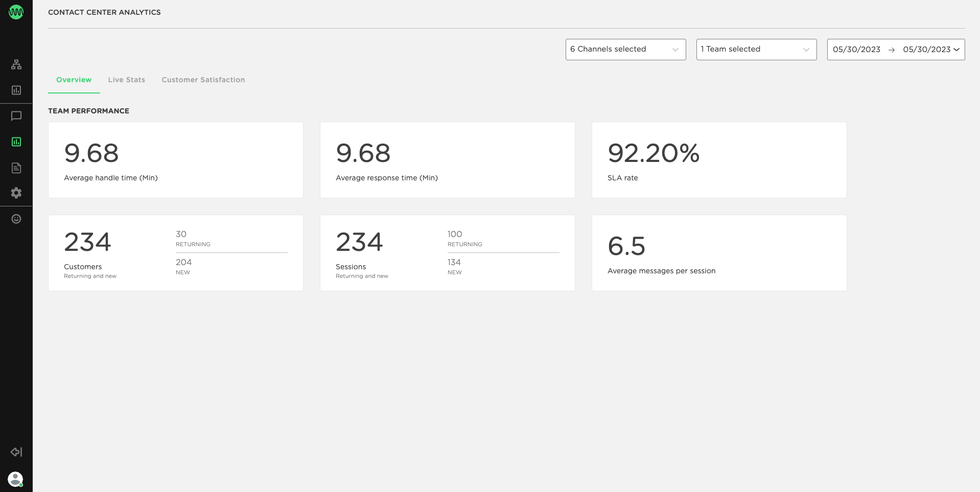Image resolution: width=980 pixels, height=492 pixels.
Task: Open the settings gear sidebar icon
Action: [x=16, y=193]
